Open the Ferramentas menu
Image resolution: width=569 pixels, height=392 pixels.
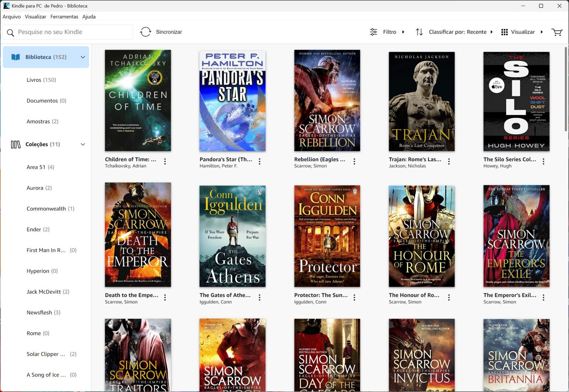(x=64, y=17)
